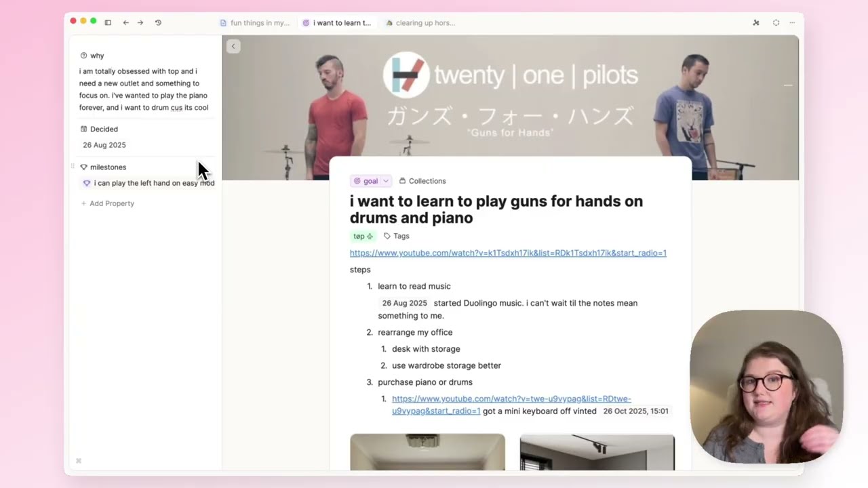Click the 26 Aug 2025 date chip in steps
The width and height of the screenshot is (868, 488).
(x=404, y=303)
